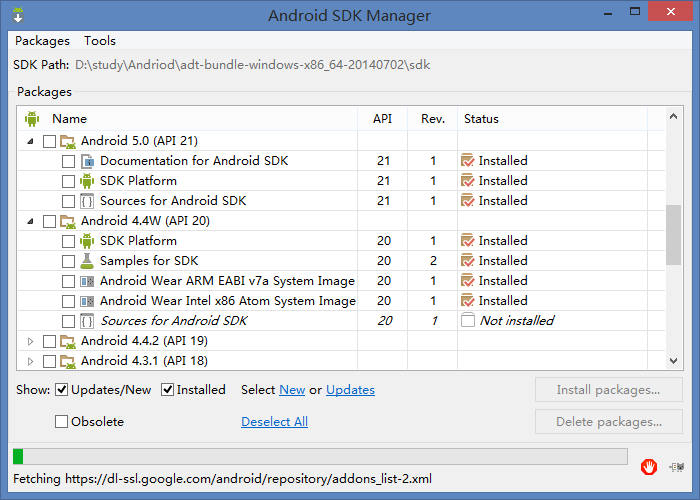The width and height of the screenshot is (700, 500).
Task: Expand the Android 4.4.2 (API 19) group
Action: [x=30, y=342]
